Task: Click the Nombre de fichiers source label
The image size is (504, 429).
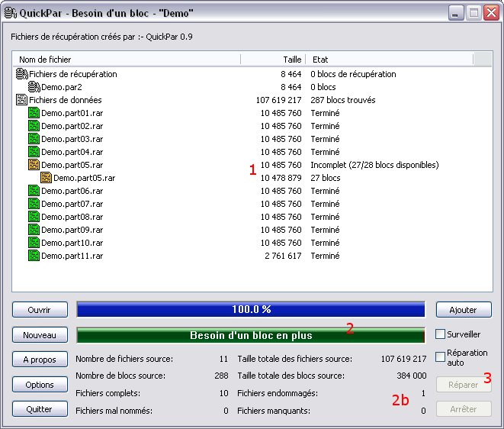Action: coord(124,359)
